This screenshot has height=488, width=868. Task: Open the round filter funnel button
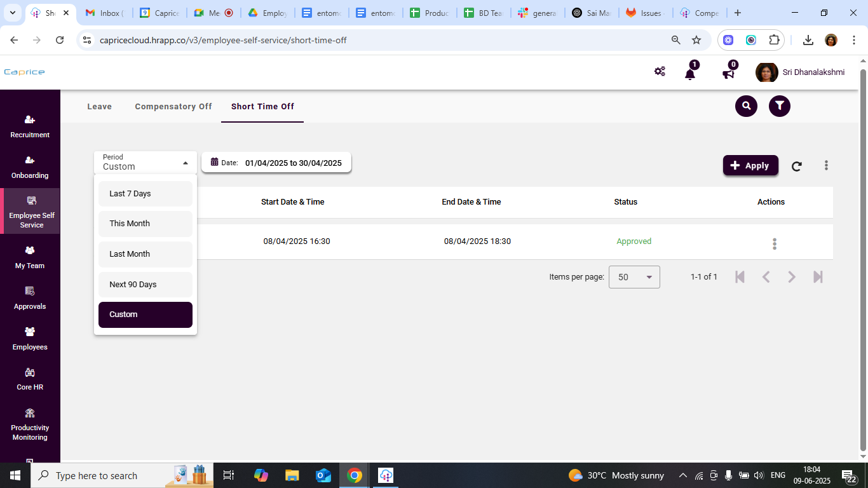[x=780, y=106]
